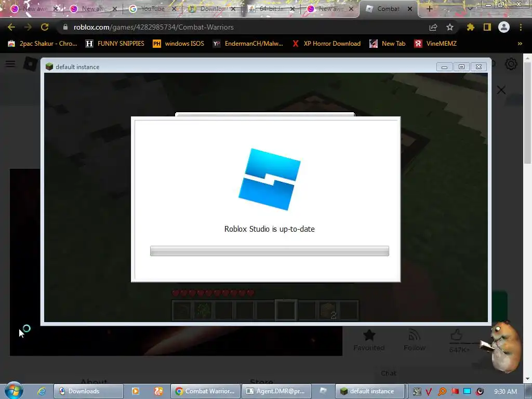Show hidden bookmarks overflow chevron
Viewport: 532px width, 399px height.
point(520,44)
